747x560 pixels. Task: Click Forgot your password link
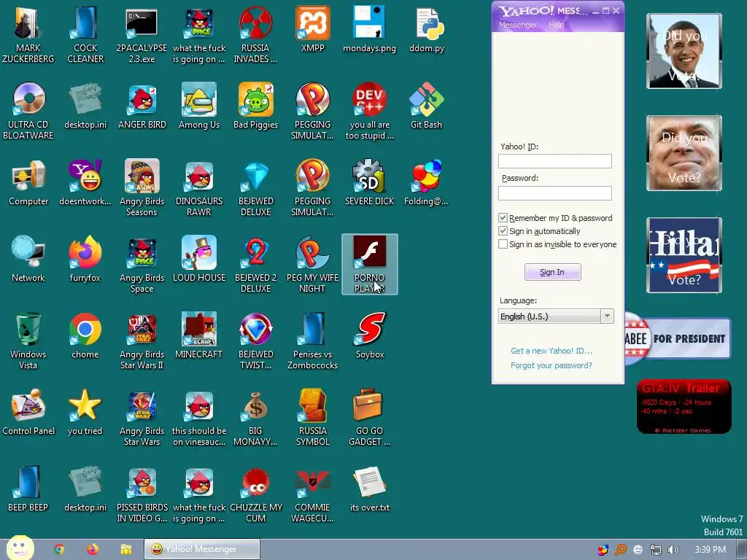pos(551,365)
